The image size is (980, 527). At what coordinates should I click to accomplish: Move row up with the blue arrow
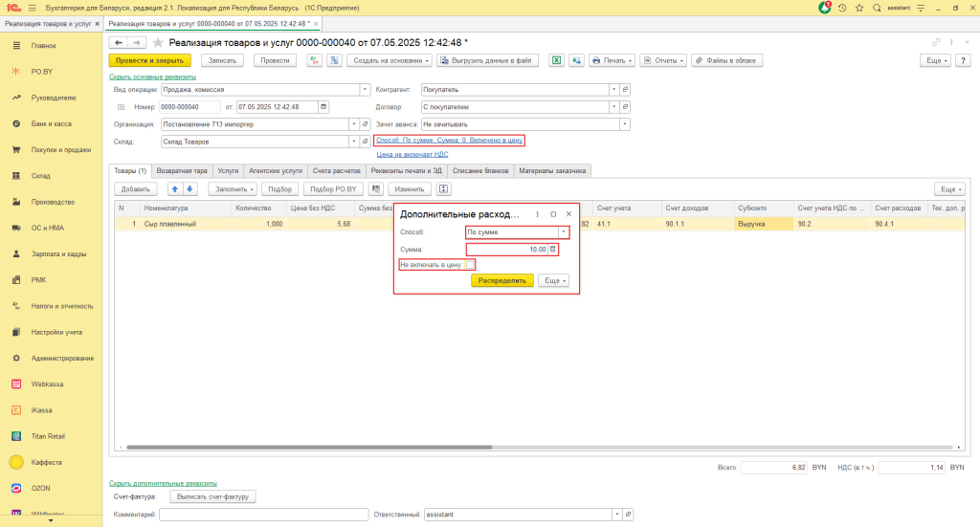coord(175,189)
